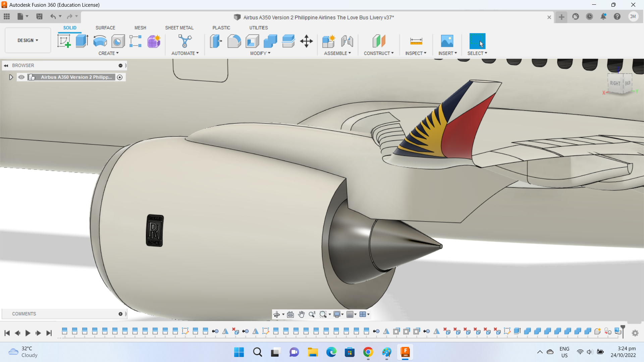This screenshot has height=362, width=644.
Task: Open the AUTOMATE dropdown menu
Action: pos(185,53)
